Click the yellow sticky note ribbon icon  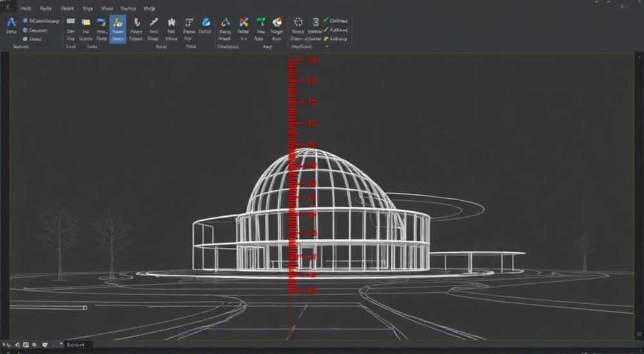[86, 22]
